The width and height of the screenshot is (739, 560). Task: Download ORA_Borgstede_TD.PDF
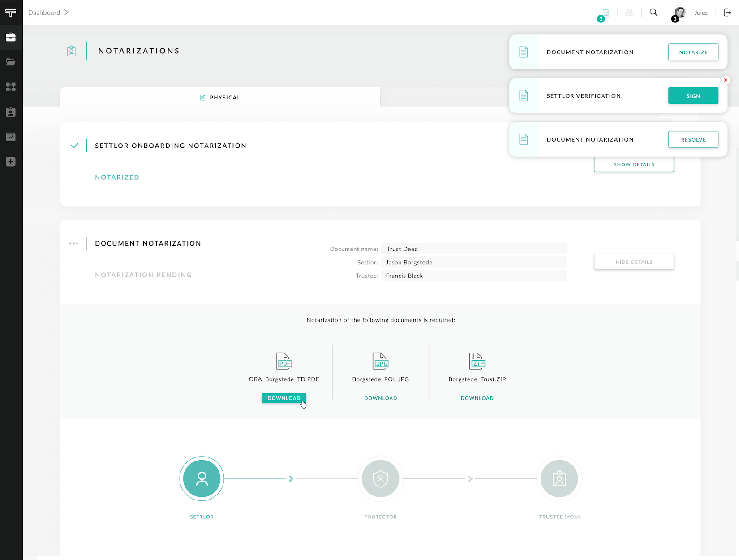284,398
